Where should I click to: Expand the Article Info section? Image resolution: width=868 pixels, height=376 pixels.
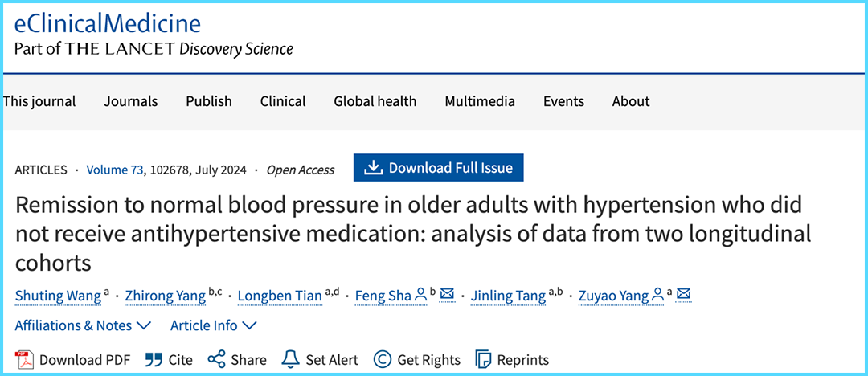pos(214,325)
